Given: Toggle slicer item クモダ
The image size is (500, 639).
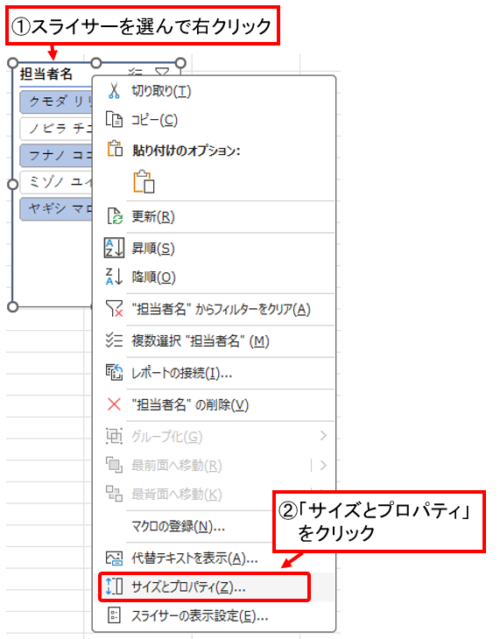Looking at the screenshot, I should (x=57, y=102).
